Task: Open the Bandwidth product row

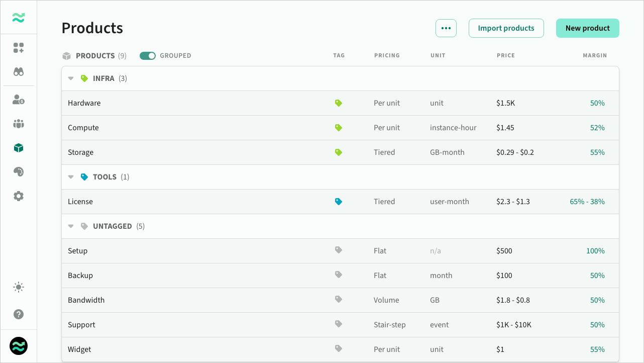Action: coord(340,300)
